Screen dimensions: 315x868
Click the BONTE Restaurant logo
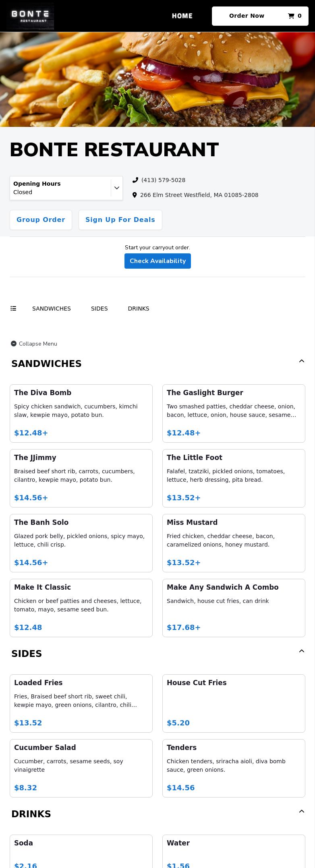coord(30,16)
